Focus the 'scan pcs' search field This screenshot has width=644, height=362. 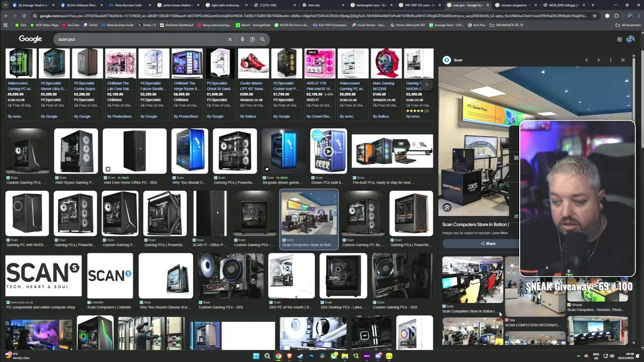(141, 39)
